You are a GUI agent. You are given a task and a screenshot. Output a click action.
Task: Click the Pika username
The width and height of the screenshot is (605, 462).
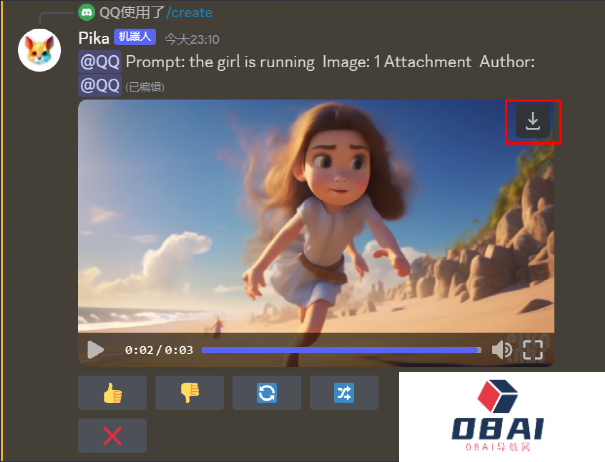(94, 38)
